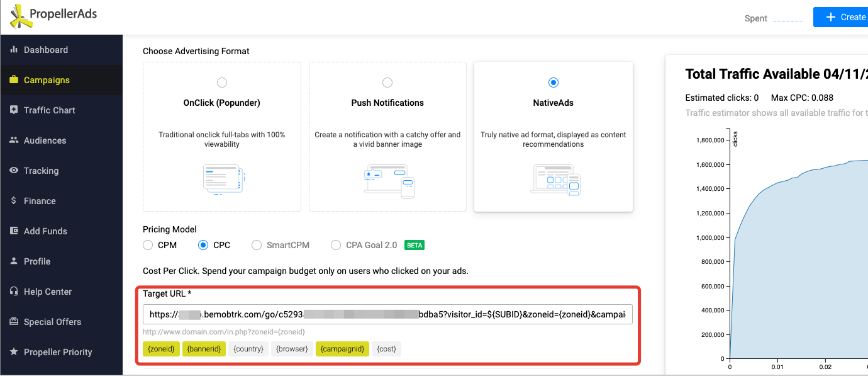Click the Tracking eye icon
The height and width of the screenshot is (376, 868).
(14, 171)
